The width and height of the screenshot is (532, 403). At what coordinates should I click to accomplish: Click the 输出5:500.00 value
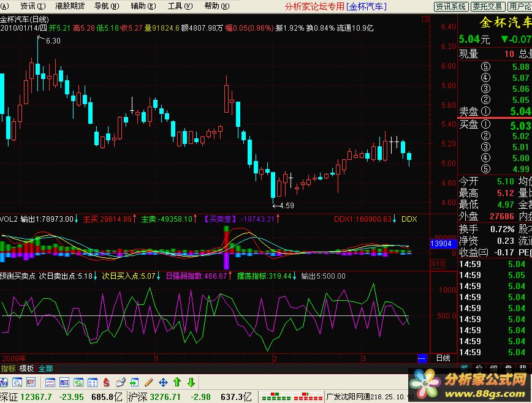324,276
